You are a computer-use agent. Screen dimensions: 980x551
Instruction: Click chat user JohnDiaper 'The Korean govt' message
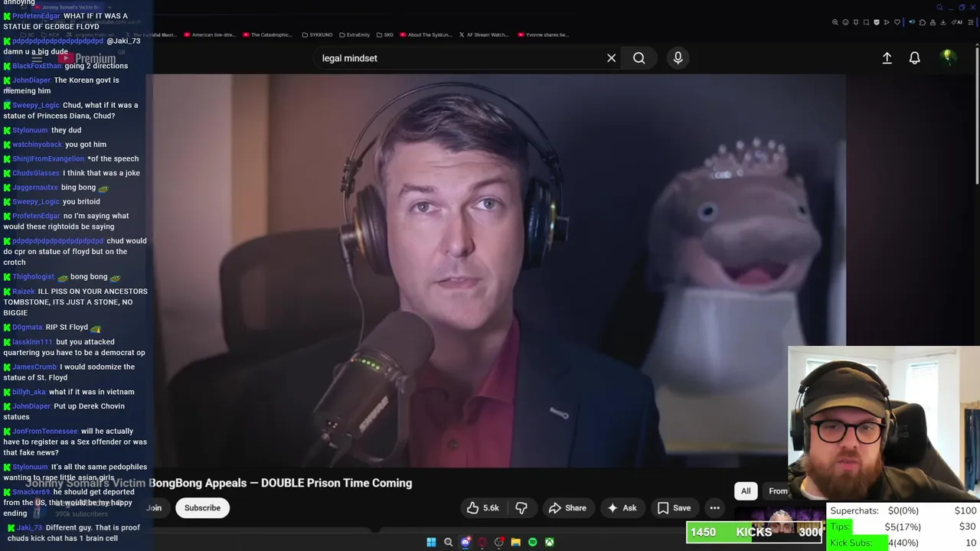click(61, 85)
